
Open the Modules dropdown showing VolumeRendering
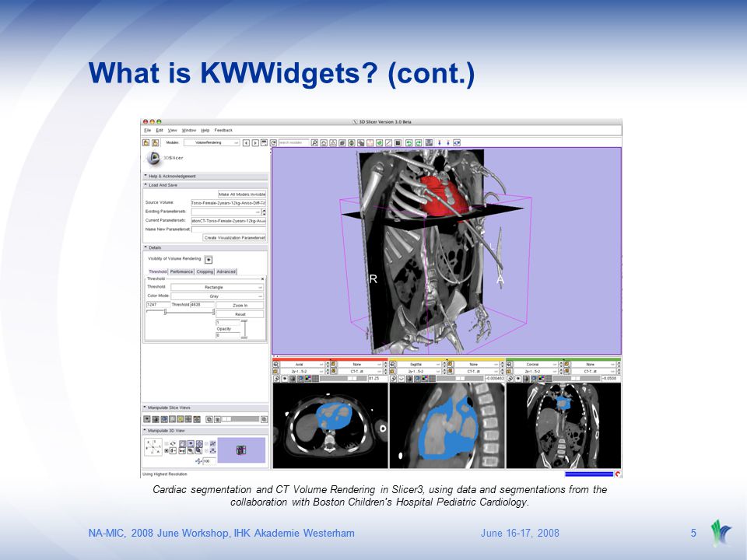[x=212, y=143]
